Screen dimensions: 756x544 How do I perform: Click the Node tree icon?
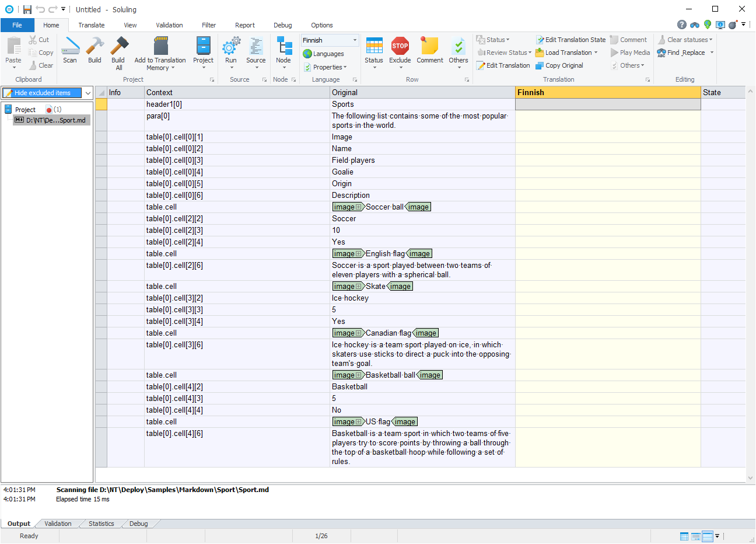[x=283, y=46]
